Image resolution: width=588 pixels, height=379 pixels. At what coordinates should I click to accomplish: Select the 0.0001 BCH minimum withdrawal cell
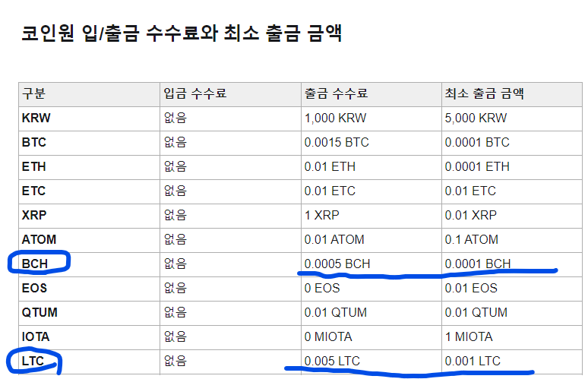tap(512, 264)
